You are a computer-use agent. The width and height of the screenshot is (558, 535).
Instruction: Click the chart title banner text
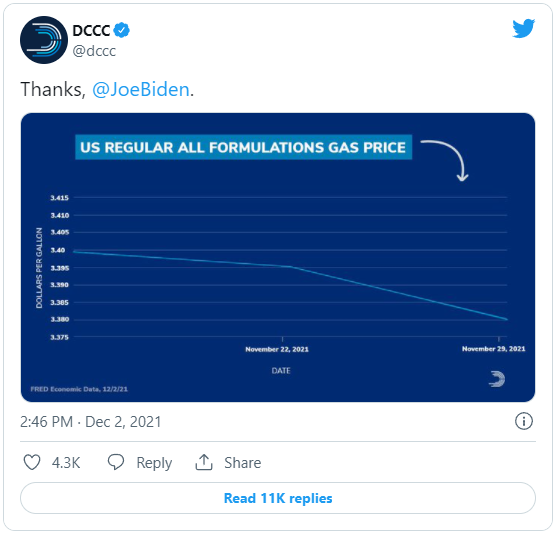(x=243, y=147)
